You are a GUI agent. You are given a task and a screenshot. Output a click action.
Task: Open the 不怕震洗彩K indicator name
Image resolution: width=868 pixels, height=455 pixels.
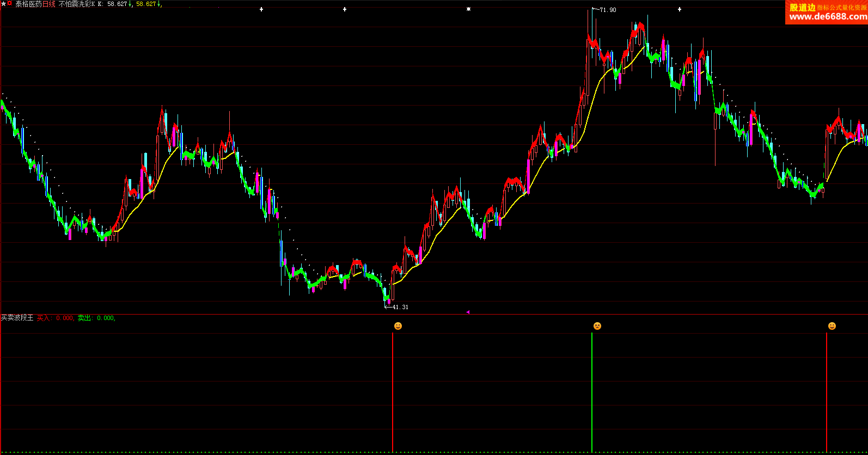pyautogui.click(x=76, y=4)
